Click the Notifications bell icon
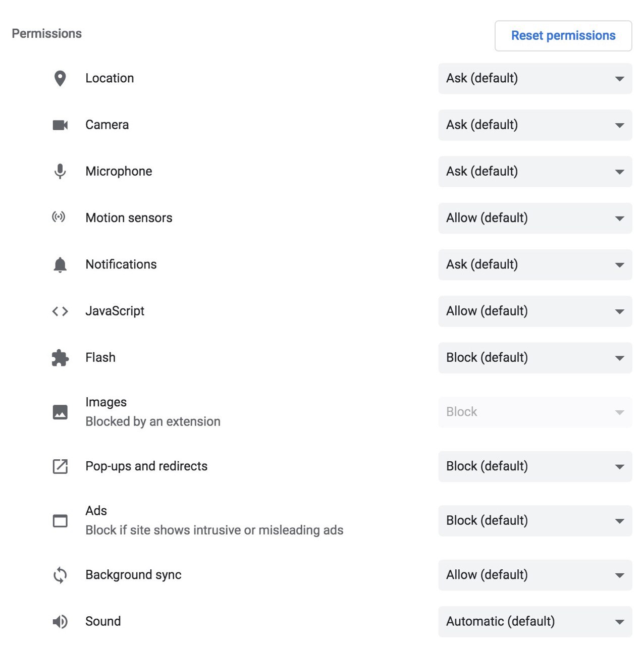Viewport: 644px width, 646px height. 60,264
